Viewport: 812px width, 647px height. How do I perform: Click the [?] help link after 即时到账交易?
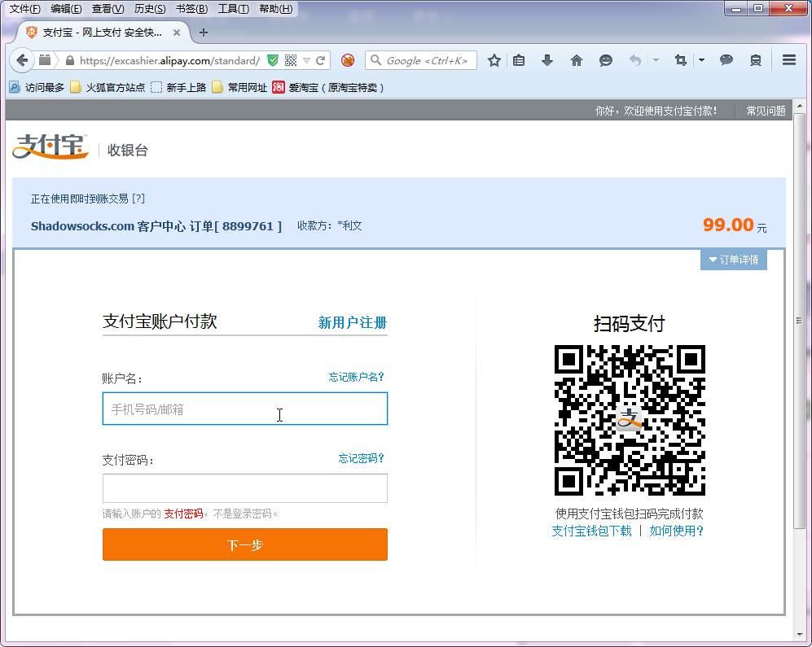click(138, 199)
